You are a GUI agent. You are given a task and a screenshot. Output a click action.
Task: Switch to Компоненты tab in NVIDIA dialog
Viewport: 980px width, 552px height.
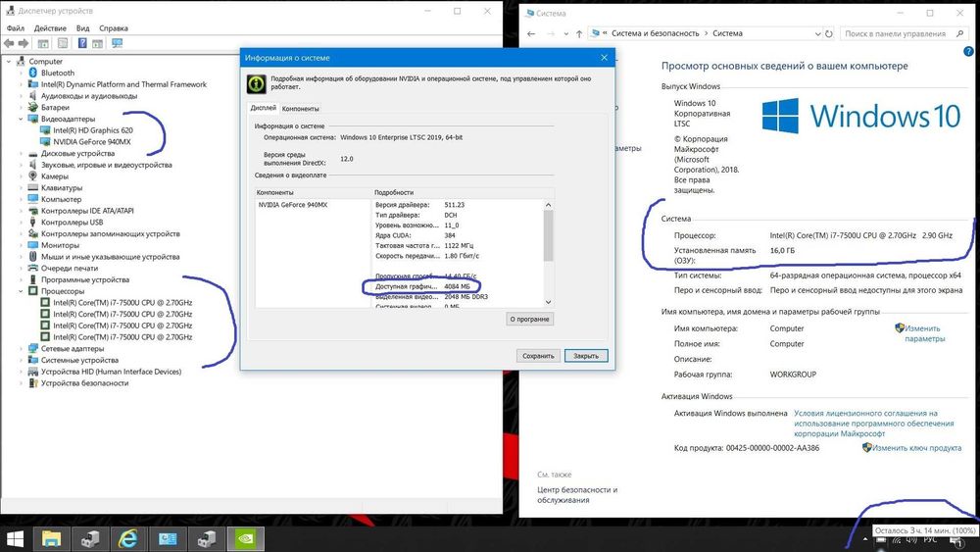(x=300, y=109)
